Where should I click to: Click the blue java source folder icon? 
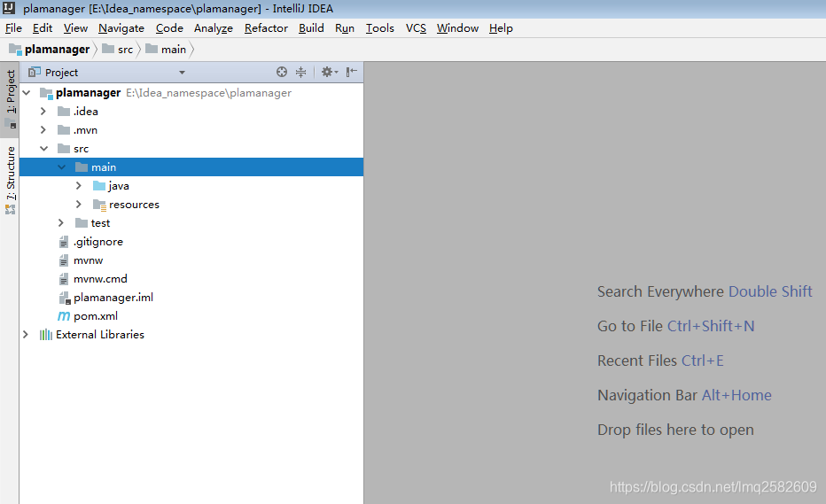(99, 185)
